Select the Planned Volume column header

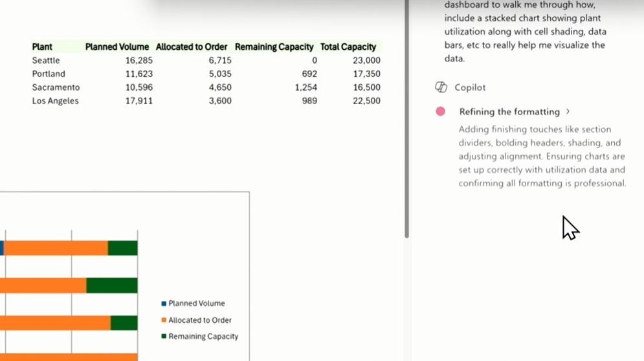(117, 47)
